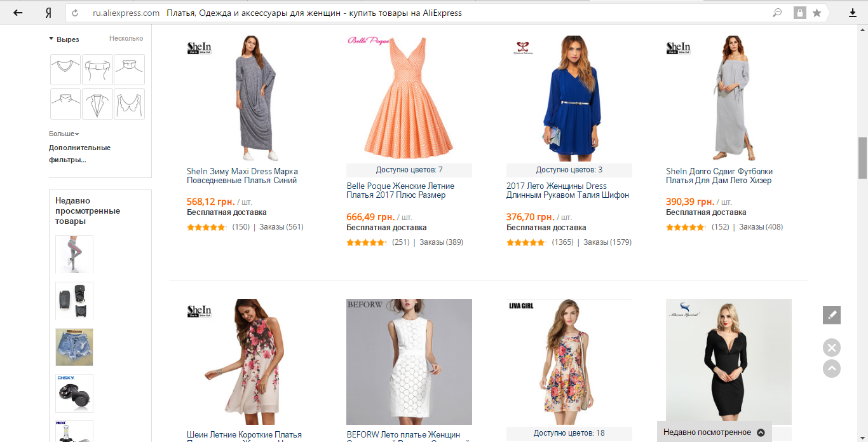Select the lapel collar neckline icon
The image size is (868, 442).
pyautogui.click(x=97, y=104)
